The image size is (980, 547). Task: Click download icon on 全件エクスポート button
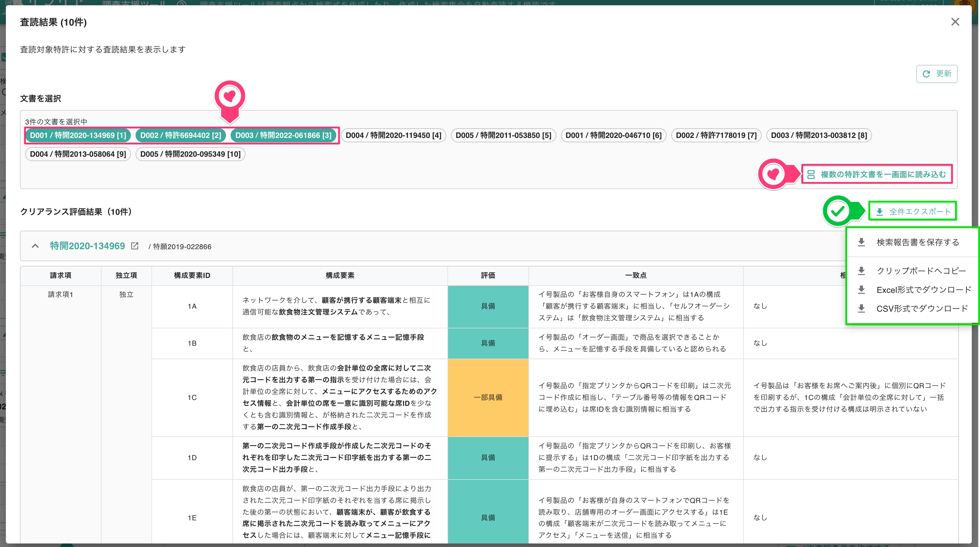pos(880,212)
